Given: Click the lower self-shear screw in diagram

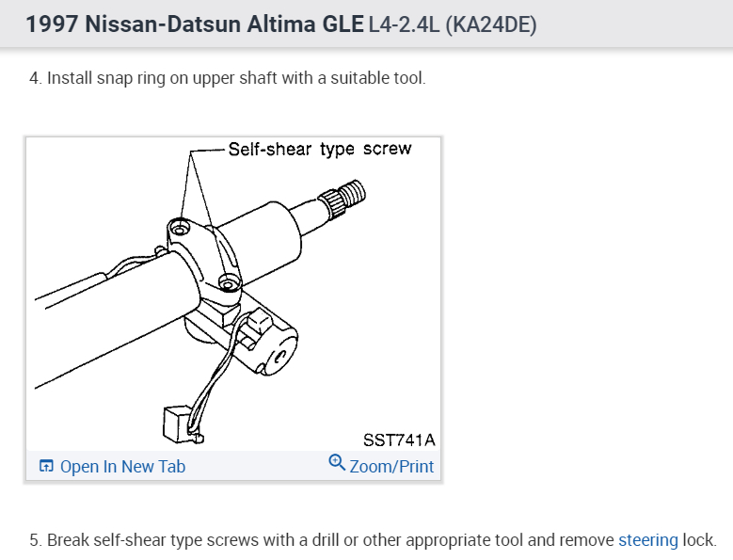Looking at the screenshot, I should coord(225,280).
